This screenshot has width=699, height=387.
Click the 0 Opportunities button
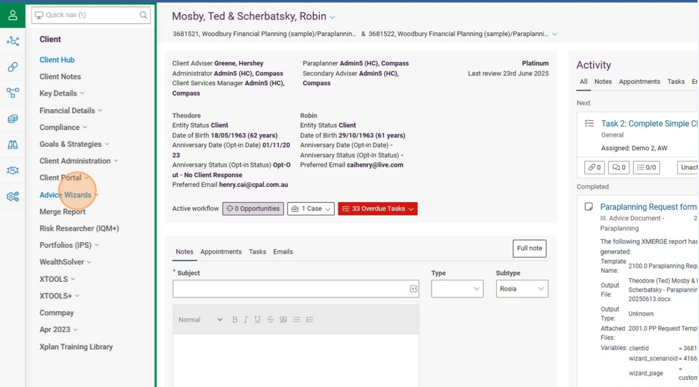253,209
